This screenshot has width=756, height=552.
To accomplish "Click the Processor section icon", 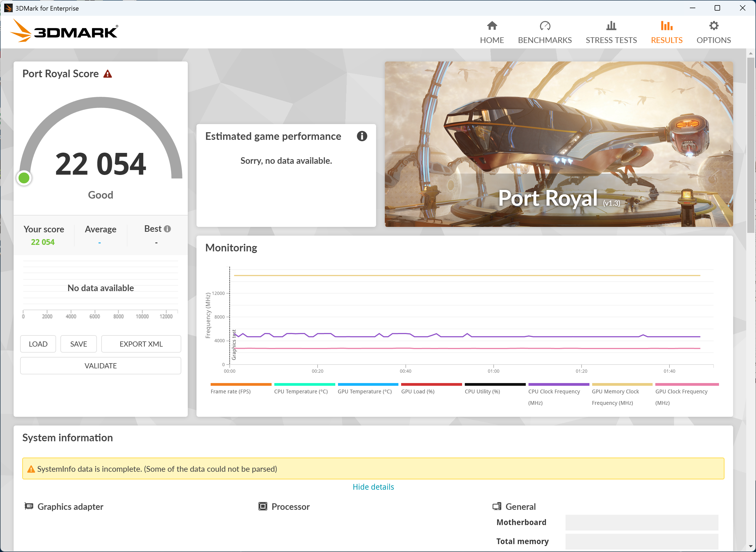I will 263,506.
